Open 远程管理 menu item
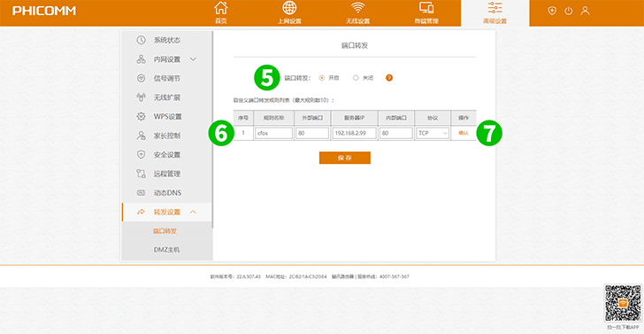Viewport: 644px width, 334px height. (x=166, y=174)
